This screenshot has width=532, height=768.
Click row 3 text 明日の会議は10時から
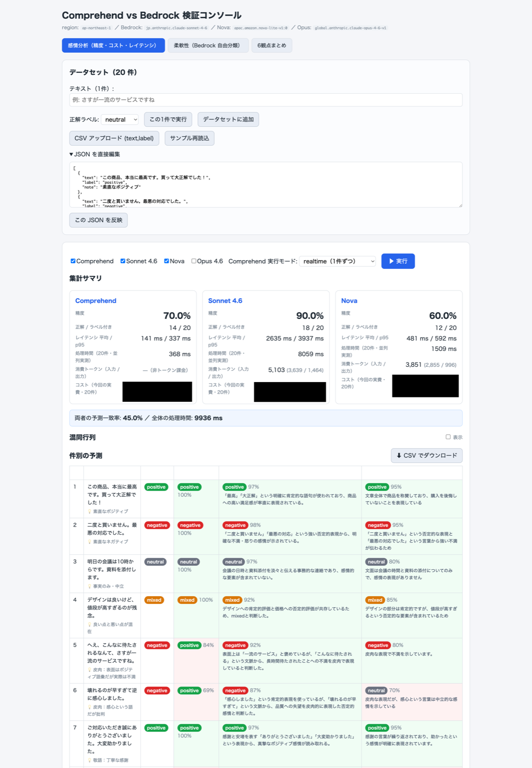coord(112,569)
